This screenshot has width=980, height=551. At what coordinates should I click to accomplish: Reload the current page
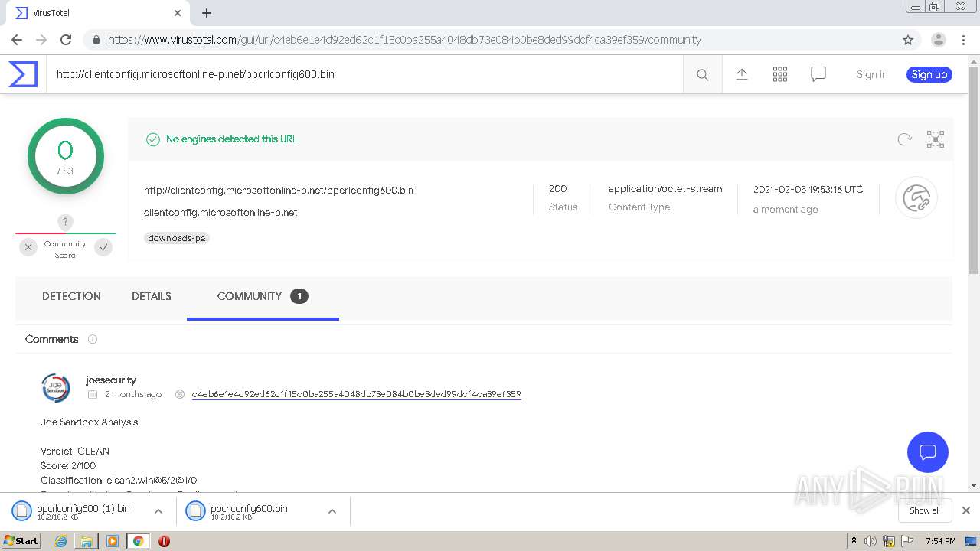(66, 40)
